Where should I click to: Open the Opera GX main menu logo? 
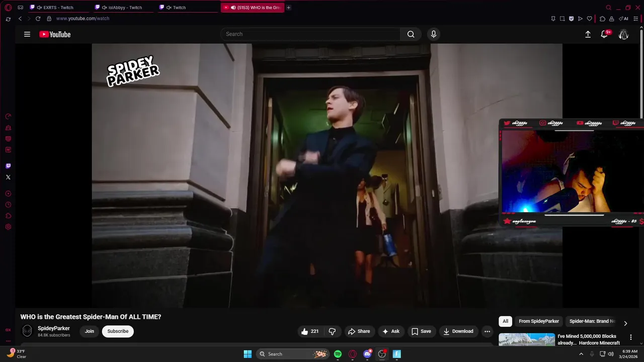pos(8,8)
